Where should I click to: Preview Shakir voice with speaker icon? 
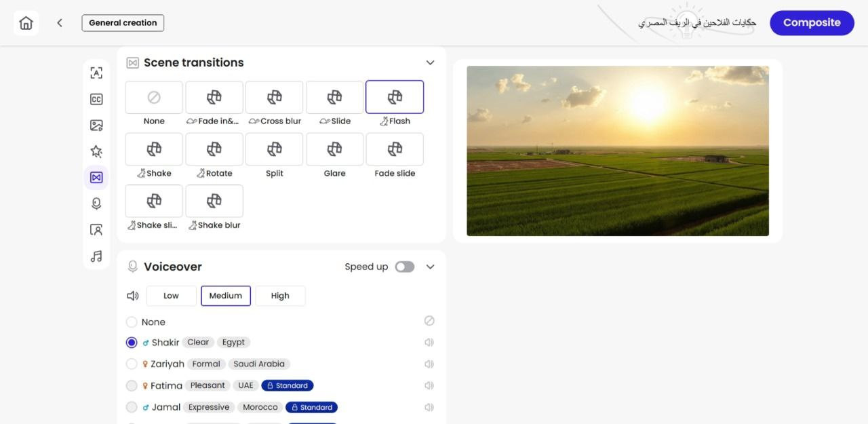point(429,343)
